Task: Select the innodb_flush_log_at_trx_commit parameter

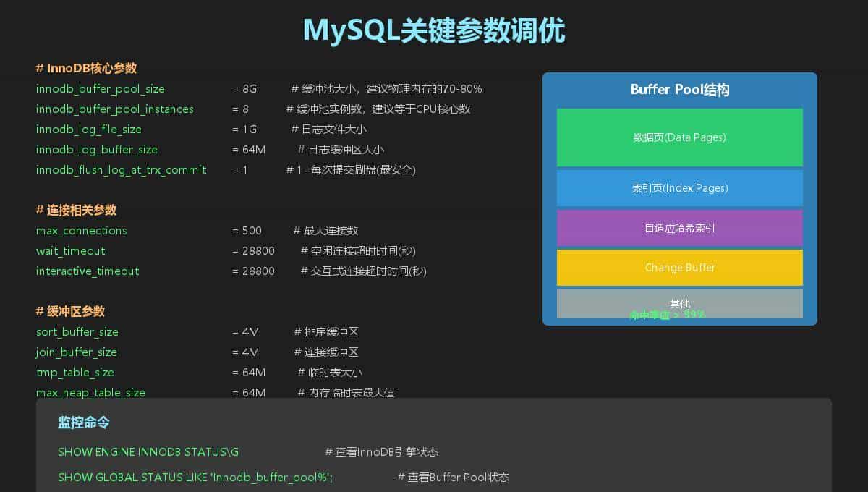Action: pos(121,170)
